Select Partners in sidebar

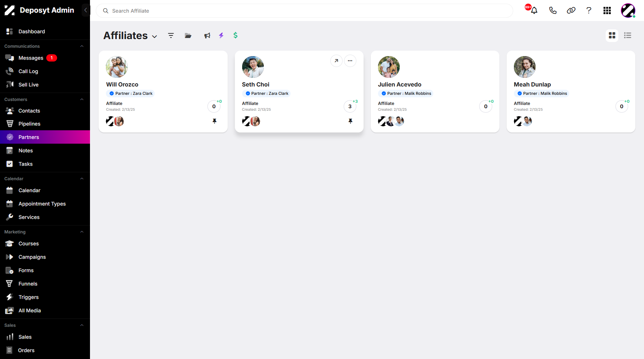(45, 137)
